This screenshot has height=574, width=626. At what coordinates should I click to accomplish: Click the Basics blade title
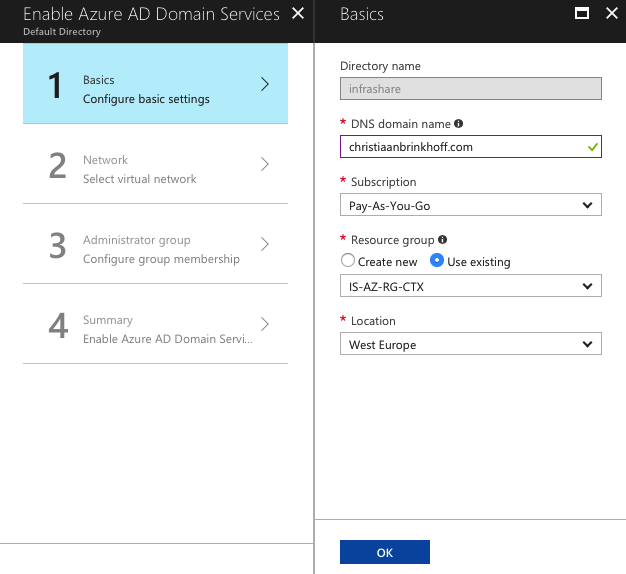(362, 14)
